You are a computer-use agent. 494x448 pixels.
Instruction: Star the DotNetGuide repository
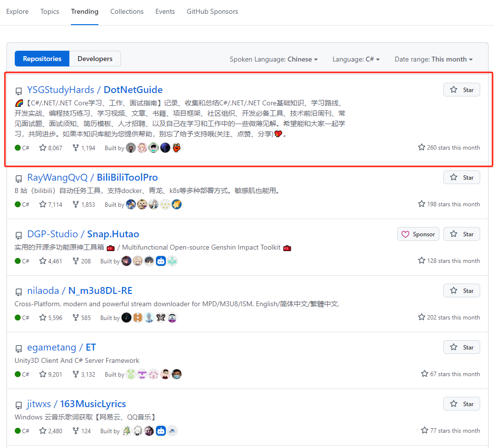(x=461, y=90)
